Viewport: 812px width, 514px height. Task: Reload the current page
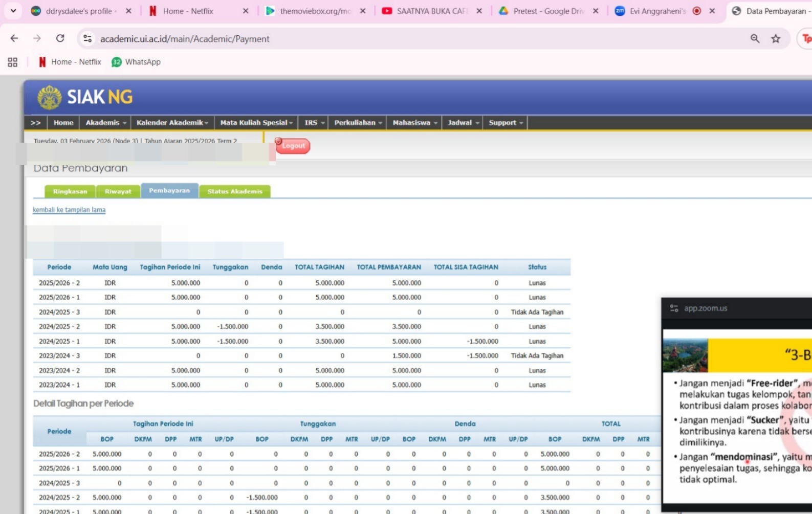60,38
